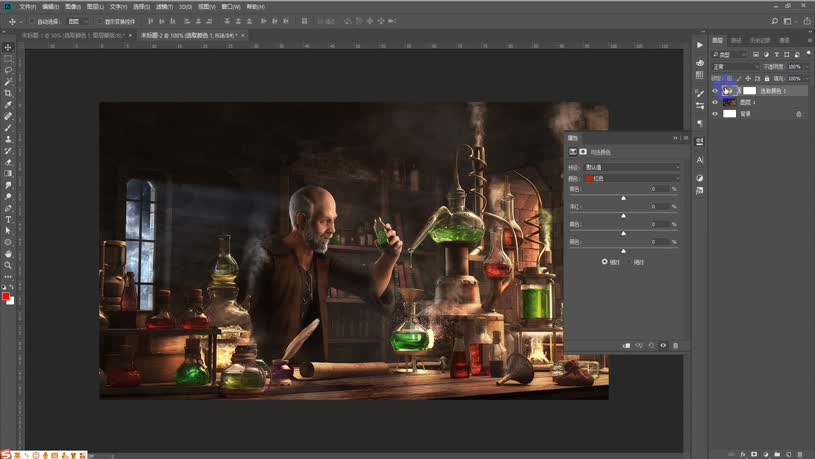Select the Crop tool

(8, 93)
